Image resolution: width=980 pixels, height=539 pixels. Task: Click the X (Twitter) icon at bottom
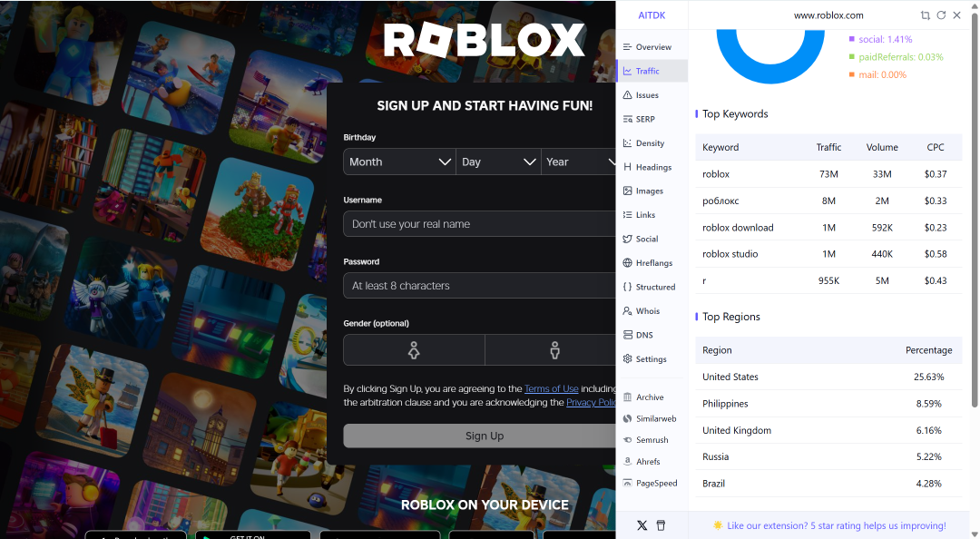642,525
